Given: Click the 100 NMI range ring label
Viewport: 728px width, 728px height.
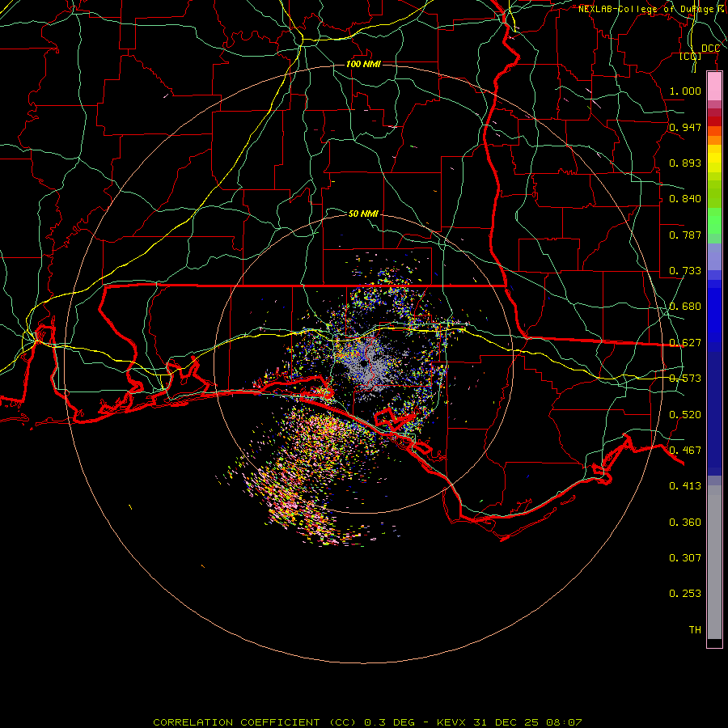Looking at the screenshot, I should tap(363, 64).
